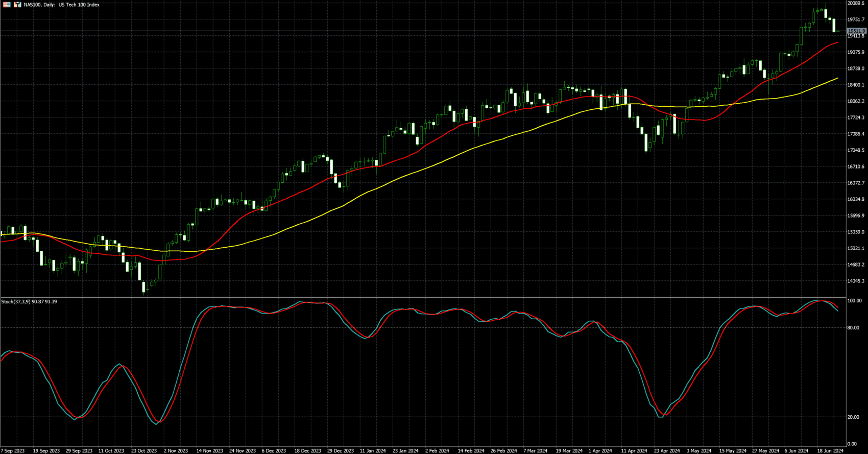Select the highlighted 19511.9 current price label
The width and height of the screenshot is (868, 454).
(856, 31)
